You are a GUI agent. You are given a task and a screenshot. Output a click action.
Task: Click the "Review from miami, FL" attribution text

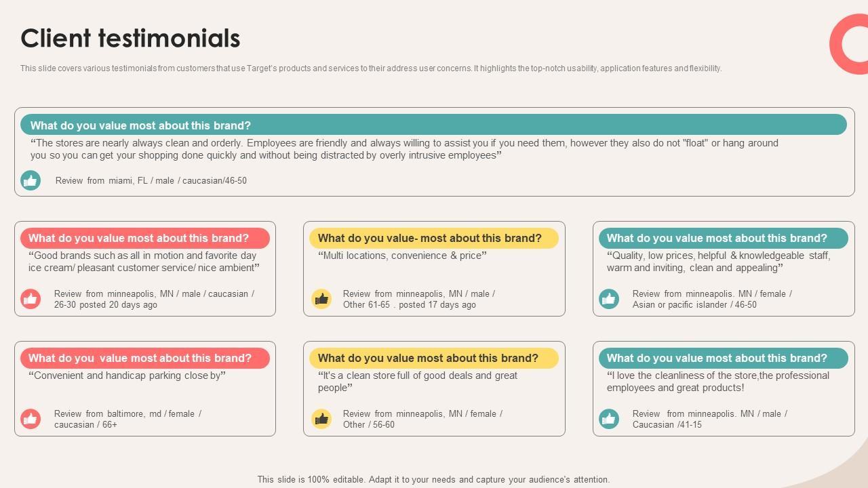151,181
